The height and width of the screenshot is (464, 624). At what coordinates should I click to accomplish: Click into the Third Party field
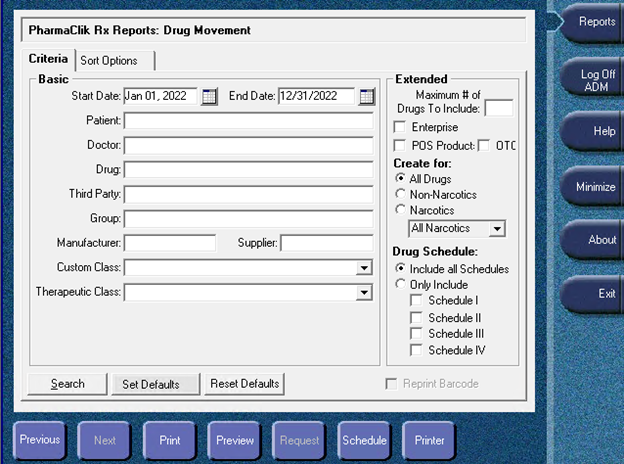tap(249, 194)
